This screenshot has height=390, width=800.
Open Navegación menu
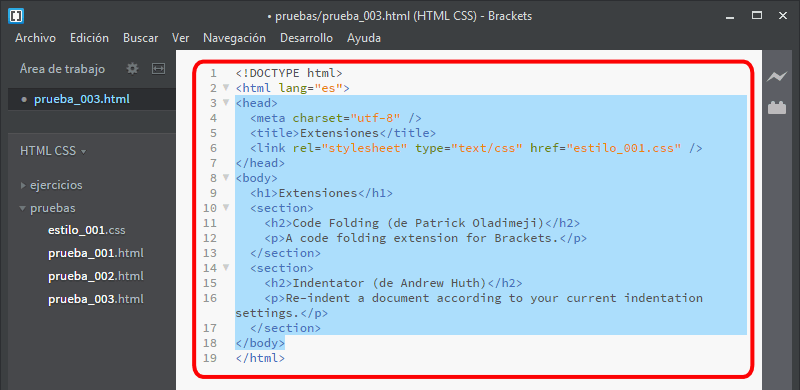pyautogui.click(x=234, y=38)
